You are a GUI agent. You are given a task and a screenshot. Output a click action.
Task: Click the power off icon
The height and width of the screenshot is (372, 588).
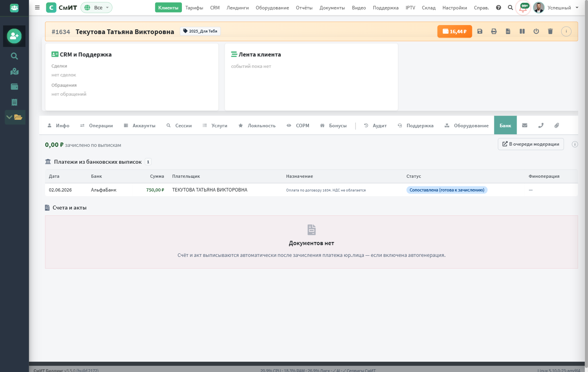tap(536, 31)
